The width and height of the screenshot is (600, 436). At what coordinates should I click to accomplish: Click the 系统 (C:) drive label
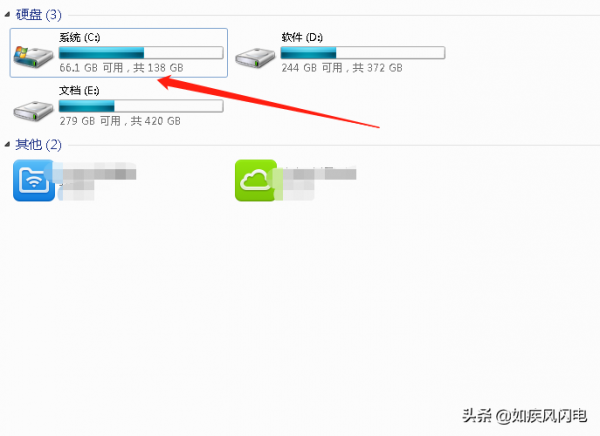click(80, 37)
